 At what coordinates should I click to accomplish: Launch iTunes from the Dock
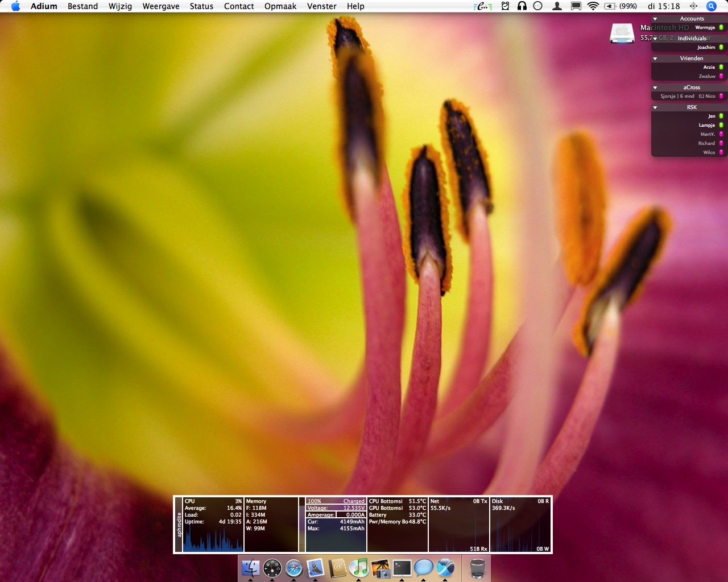tap(358, 568)
